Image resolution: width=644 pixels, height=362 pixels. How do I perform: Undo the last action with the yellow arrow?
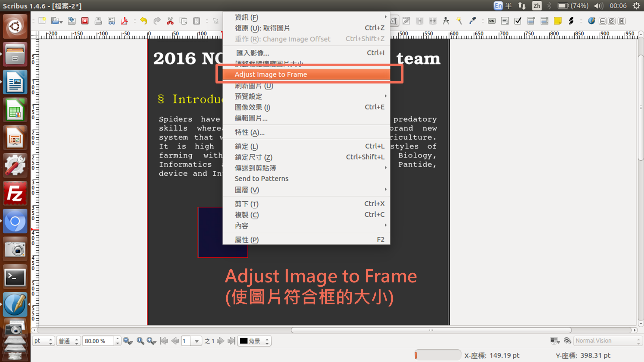144,21
